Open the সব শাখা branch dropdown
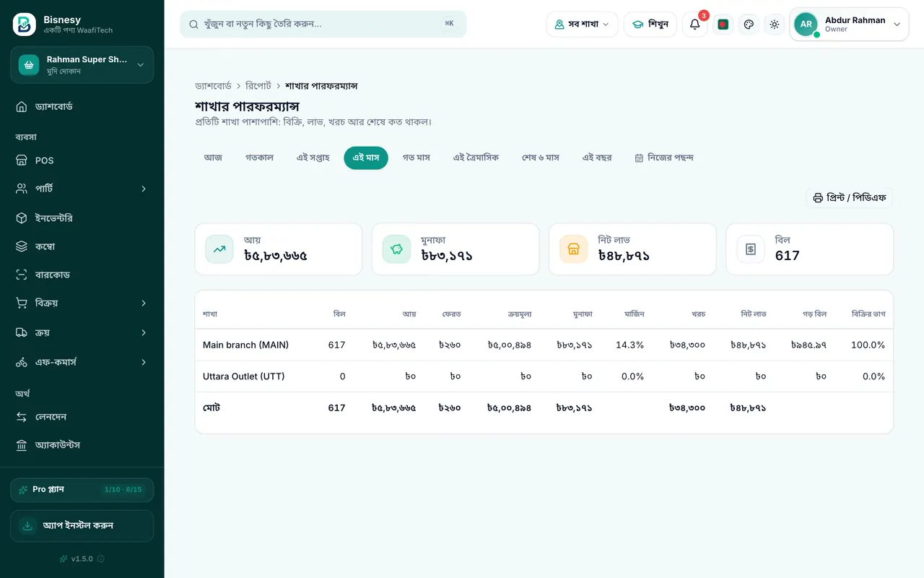The height and width of the screenshot is (578, 924). (582, 25)
